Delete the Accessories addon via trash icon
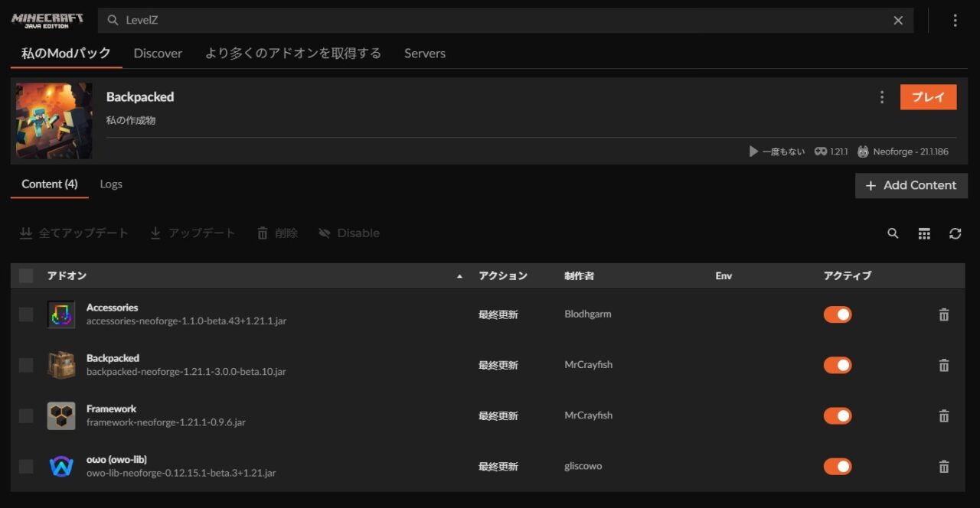The height and width of the screenshot is (508, 980). coord(944,314)
